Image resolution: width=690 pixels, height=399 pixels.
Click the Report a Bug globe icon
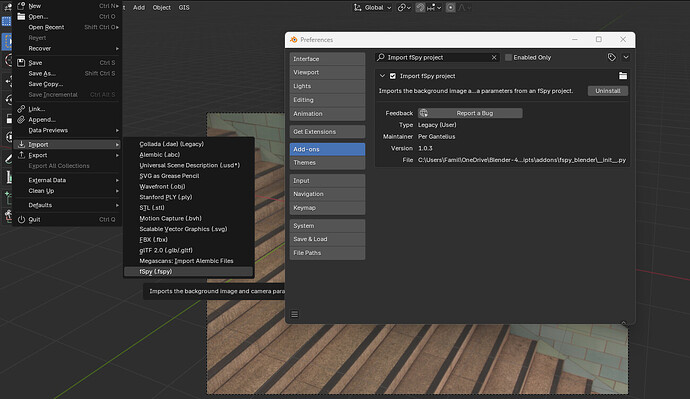(x=423, y=113)
